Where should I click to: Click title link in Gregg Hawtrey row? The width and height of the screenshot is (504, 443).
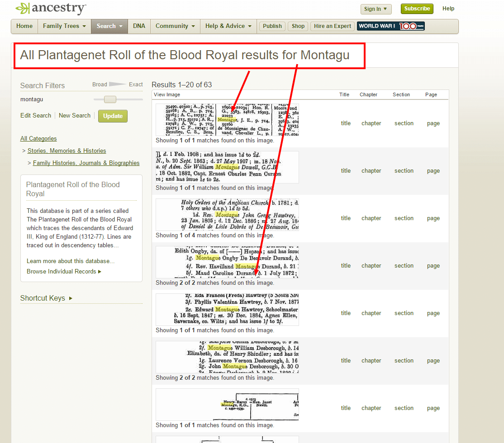[x=346, y=218]
